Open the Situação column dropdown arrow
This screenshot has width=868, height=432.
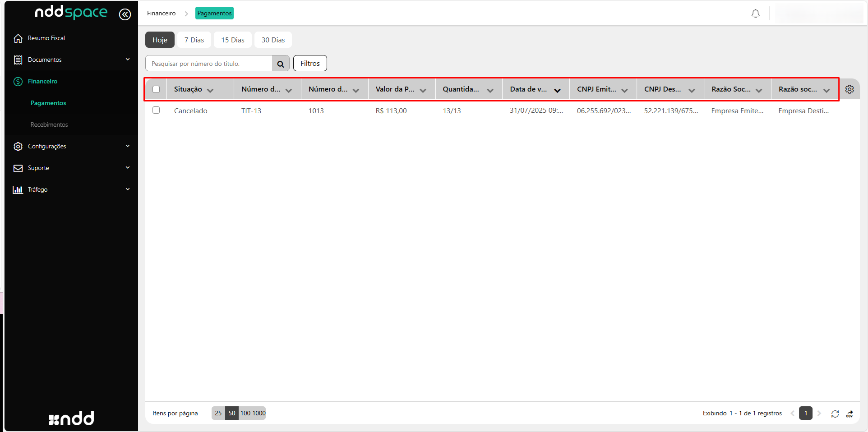pyautogui.click(x=210, y=90)
